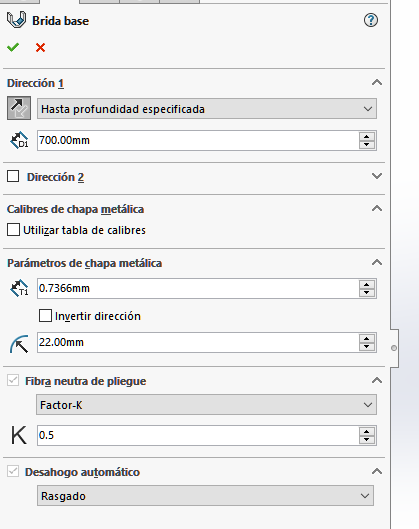Check Utilizar tabla de calibres
This screenshot has height=529, width=419.
click(x=13, y=230)
